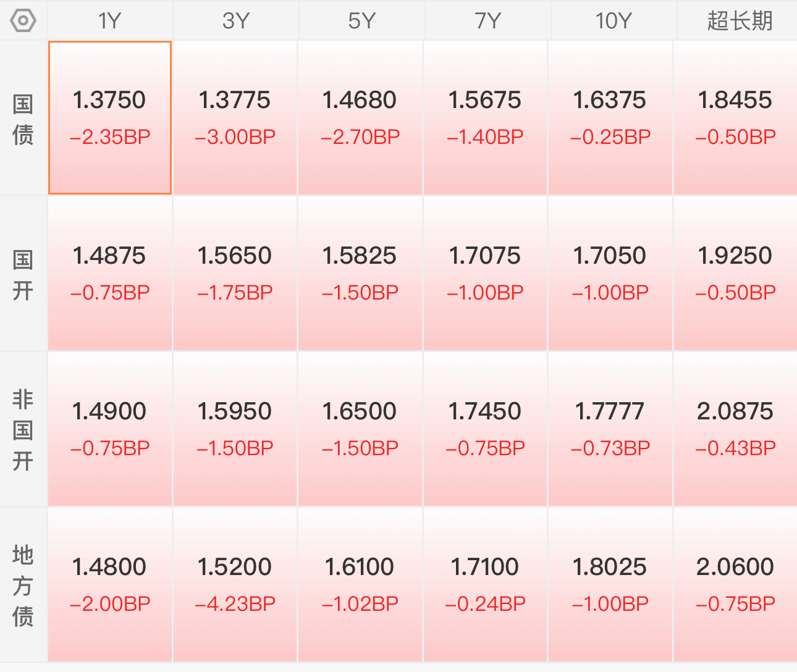797x672 pixels.
Task: Click the 国债 超长期 cell showing 1.8455
Action: (x=735, y=118)
